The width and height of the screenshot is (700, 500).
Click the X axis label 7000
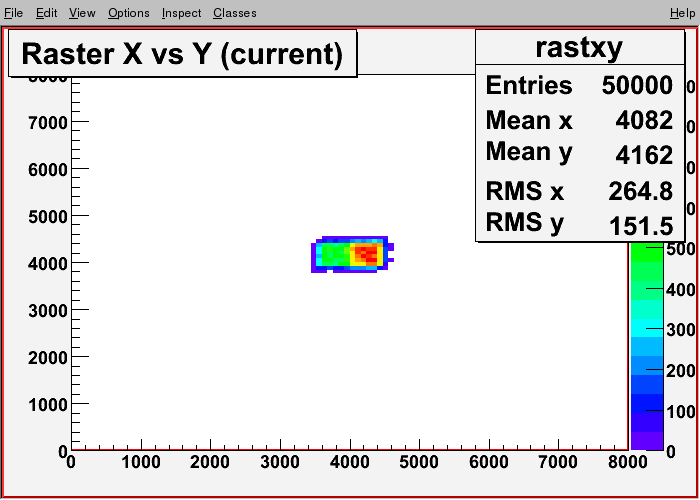[558, 462]
